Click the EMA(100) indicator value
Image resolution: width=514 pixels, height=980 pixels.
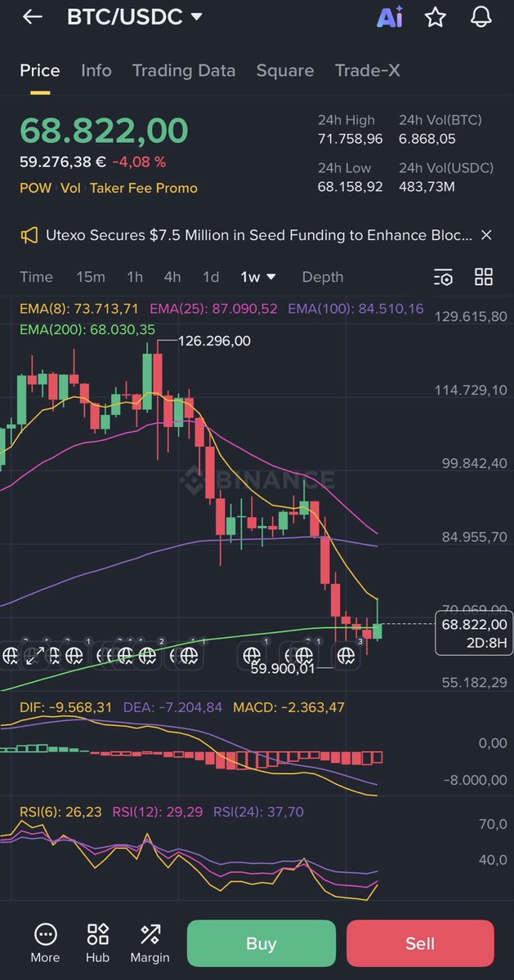click(355, 308)
